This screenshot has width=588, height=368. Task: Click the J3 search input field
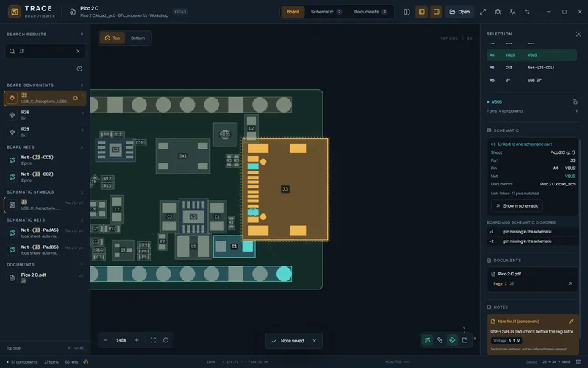tap(45, 51)
